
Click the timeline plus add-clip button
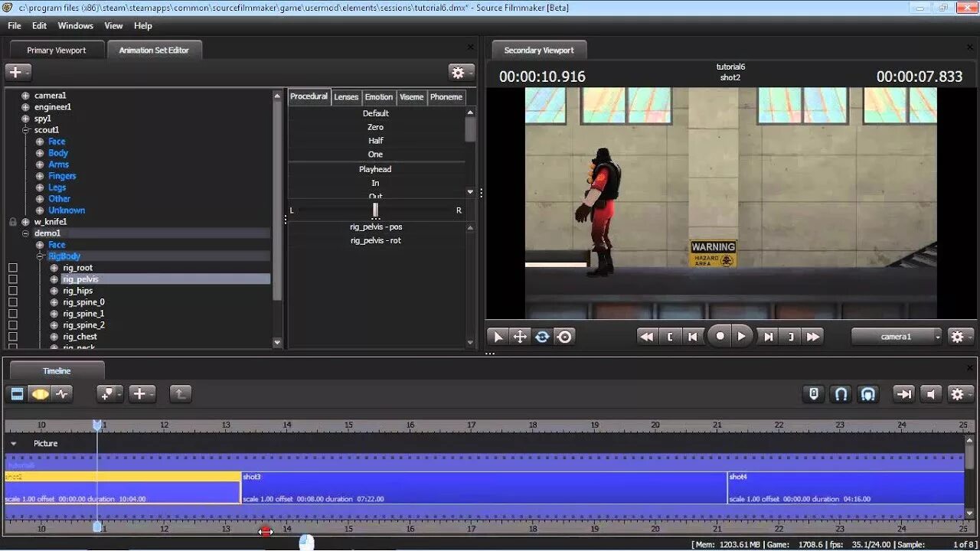pyautogui.click(x=142, y=394)
